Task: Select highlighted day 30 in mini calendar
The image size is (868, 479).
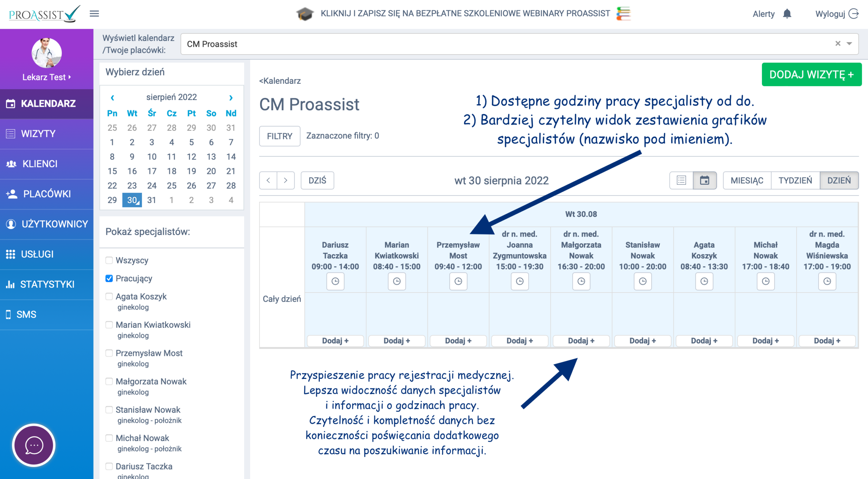Action: [132, 200]
